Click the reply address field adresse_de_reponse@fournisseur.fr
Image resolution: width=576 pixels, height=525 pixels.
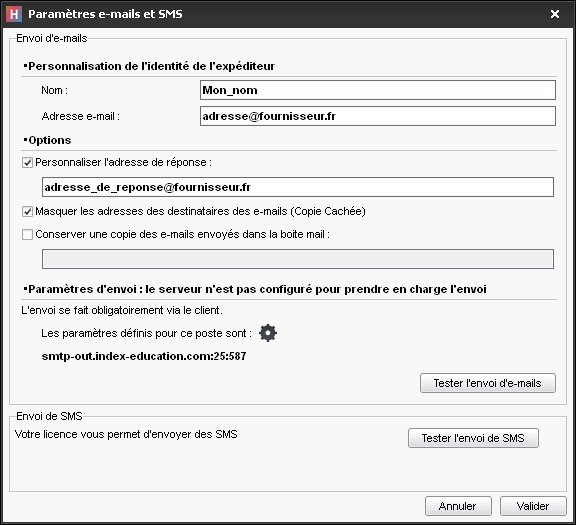click(x=298, y=187)
